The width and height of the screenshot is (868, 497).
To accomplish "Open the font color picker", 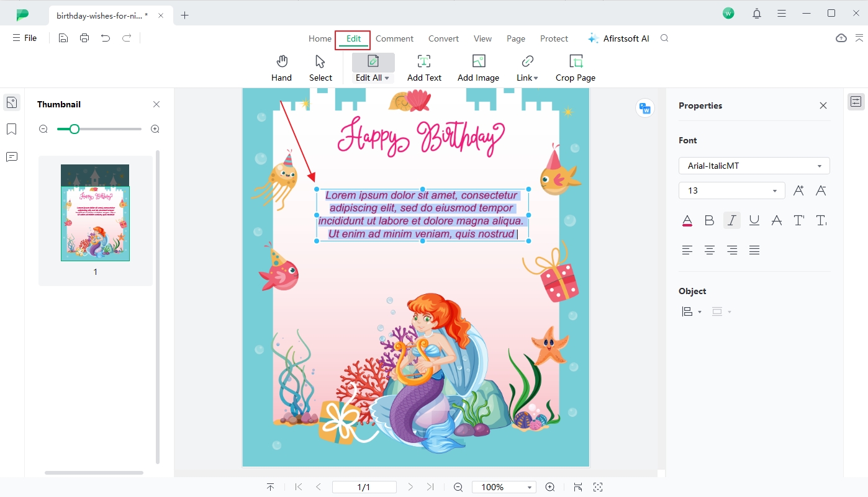I will point(687,220).
